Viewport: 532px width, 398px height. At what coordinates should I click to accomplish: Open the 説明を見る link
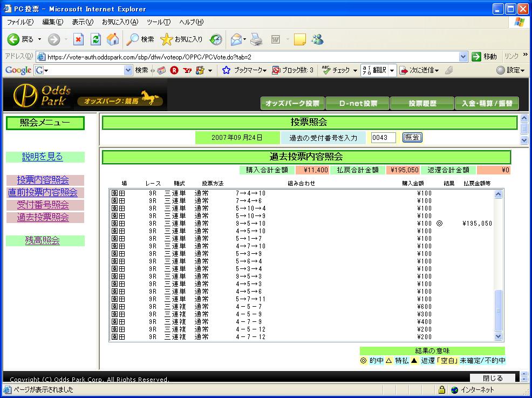point(43,157)
